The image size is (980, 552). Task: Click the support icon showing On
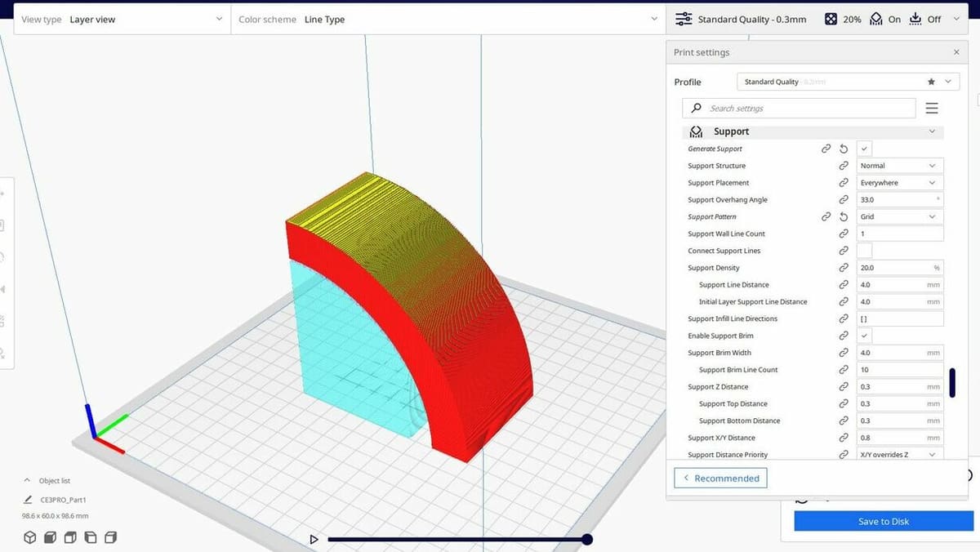coord(876,19)
